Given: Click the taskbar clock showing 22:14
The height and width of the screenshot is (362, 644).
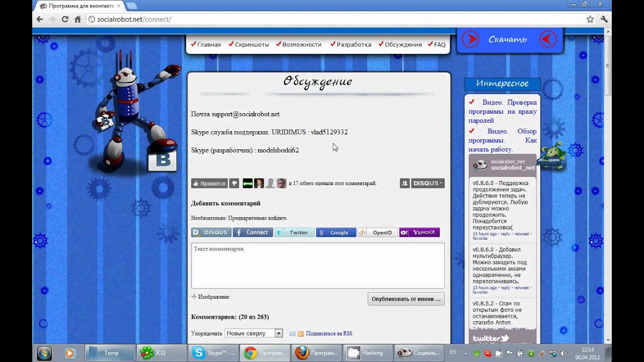Looking at the screenshot, I should [587, 353].
